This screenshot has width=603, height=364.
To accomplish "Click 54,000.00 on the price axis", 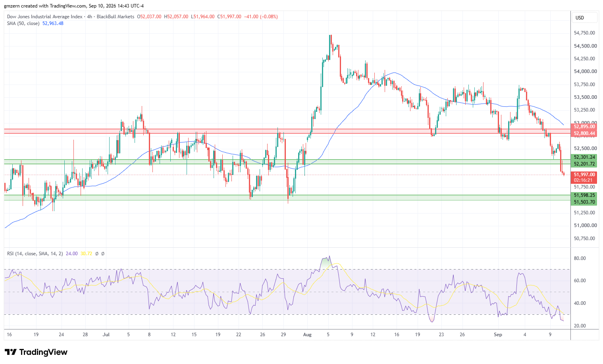I will tap(585, 71).
